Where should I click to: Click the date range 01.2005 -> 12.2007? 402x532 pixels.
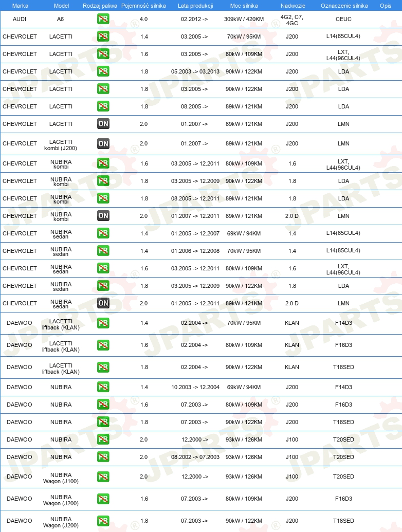195,233
